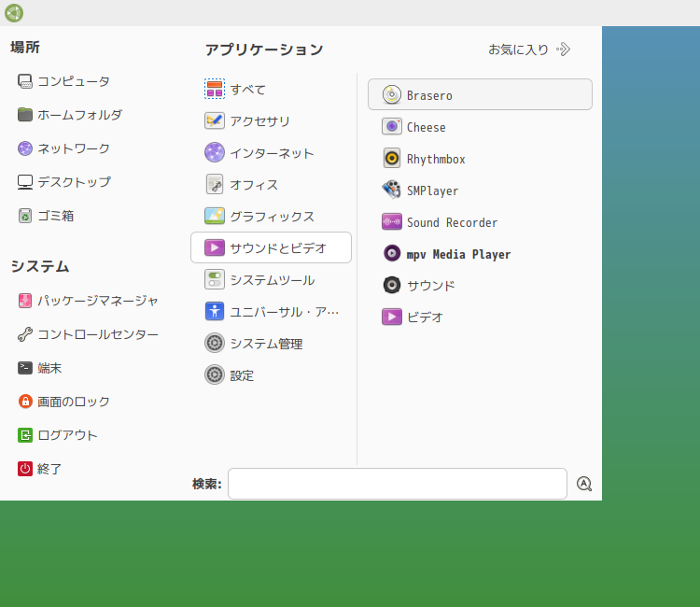The width and height of the screenshot is (700, 607).
Task: Select the ユニバーサル・ア… accessibility category
Action: pos(271,311)
